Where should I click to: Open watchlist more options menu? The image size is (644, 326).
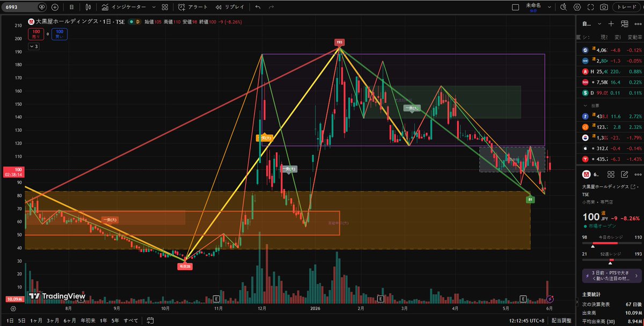637,24
